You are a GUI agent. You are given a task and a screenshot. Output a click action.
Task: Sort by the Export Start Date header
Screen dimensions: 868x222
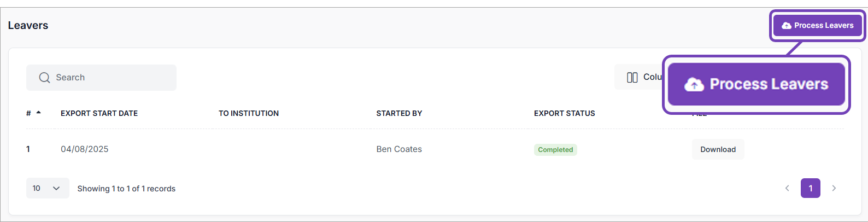[99, 113]
